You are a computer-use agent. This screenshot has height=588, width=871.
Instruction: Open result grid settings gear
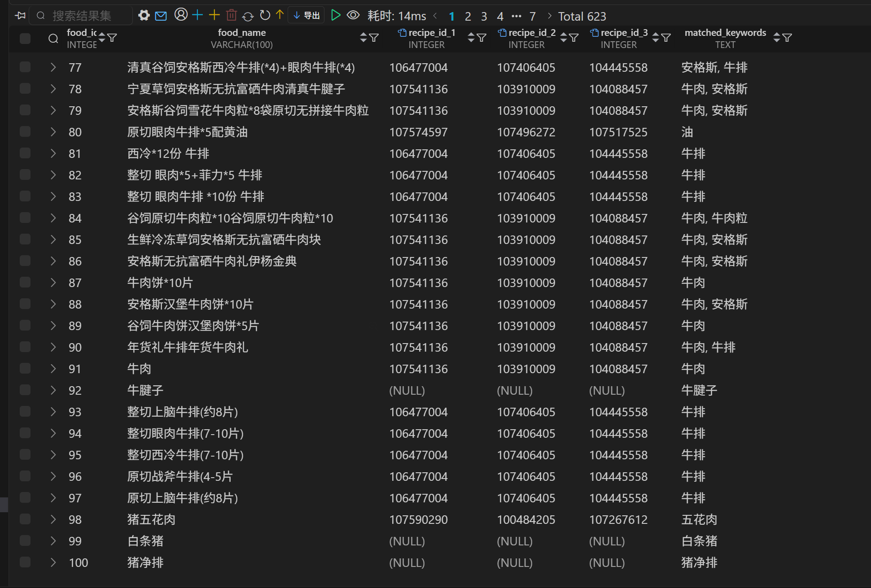point(144,15)
